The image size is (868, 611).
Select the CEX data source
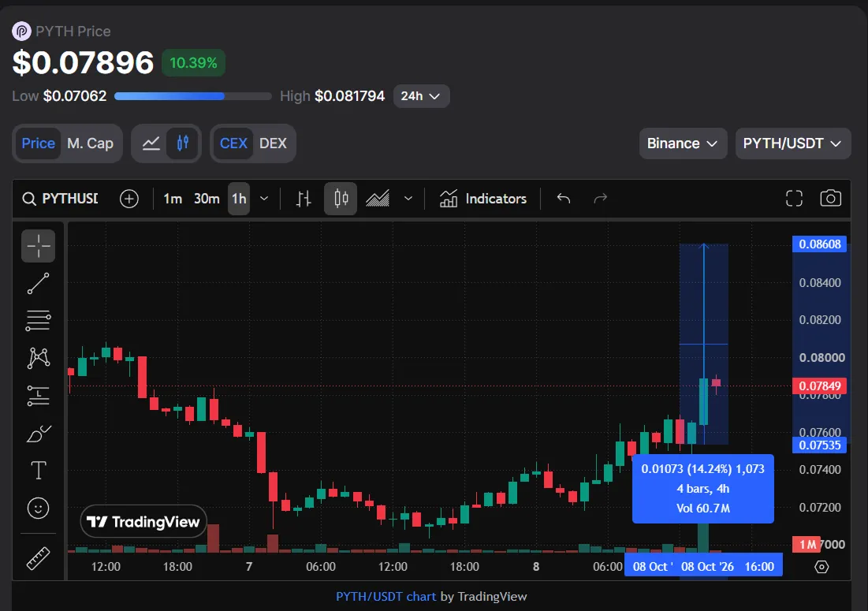[233, 143]
